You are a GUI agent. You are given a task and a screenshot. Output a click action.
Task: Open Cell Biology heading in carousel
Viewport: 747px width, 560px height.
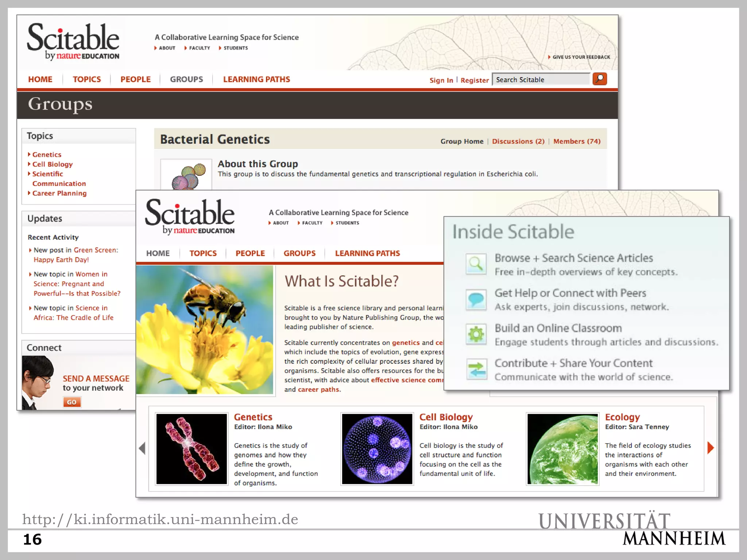click(446, 417)
